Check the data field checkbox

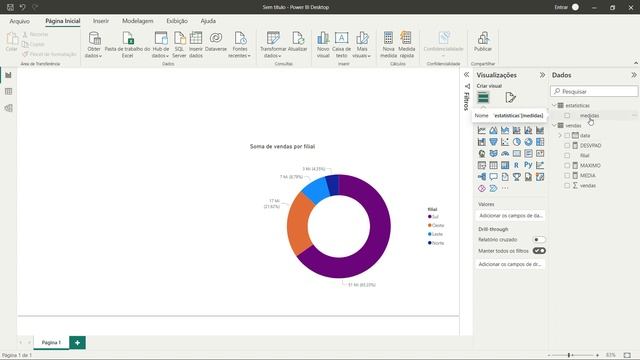point(567,136)
